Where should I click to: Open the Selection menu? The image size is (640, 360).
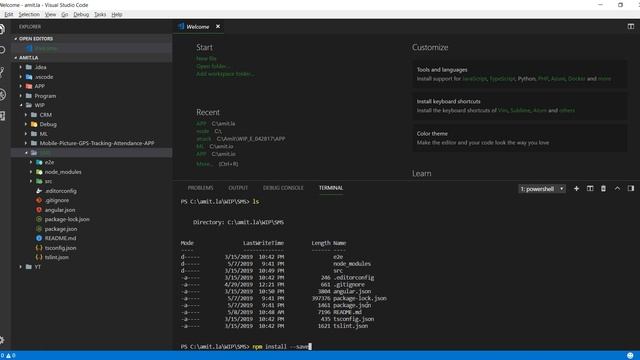tap(29, 14)
